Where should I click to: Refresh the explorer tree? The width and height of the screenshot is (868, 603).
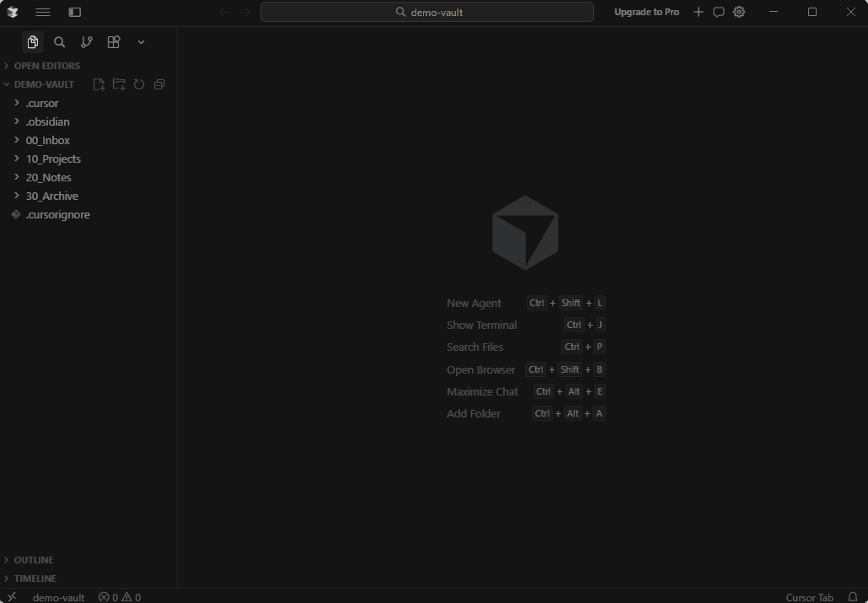pyautogui.click(x=139, y=84)
